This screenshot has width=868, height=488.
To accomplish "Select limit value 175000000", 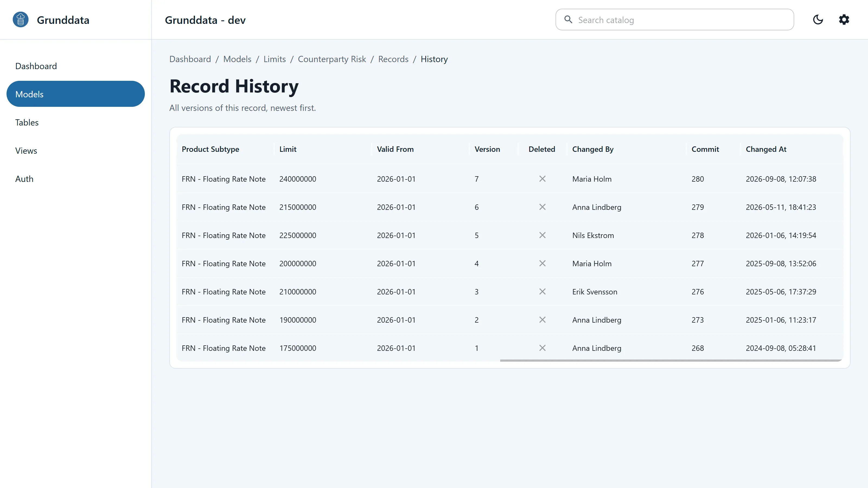I will 298,348.
